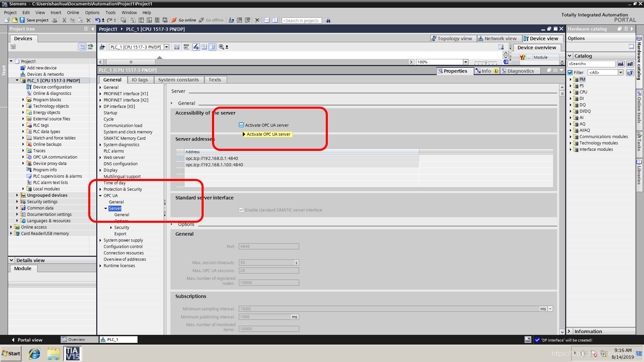The width and height of the screenshot is (644, 362).
Task: Select Add new device in the project tree
Action: (x=42, y=68)
